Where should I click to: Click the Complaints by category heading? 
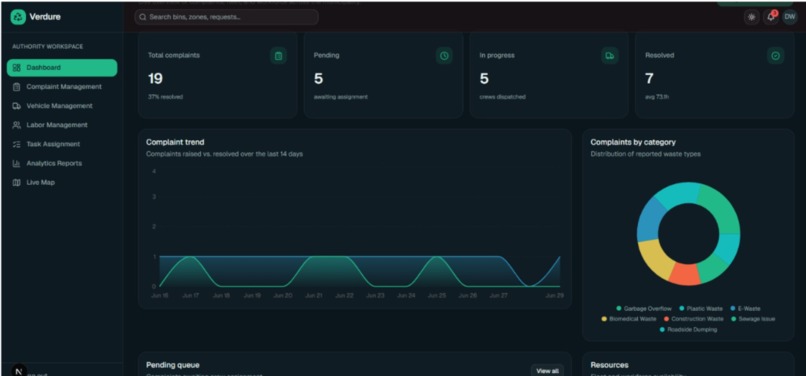pos(633,142)
